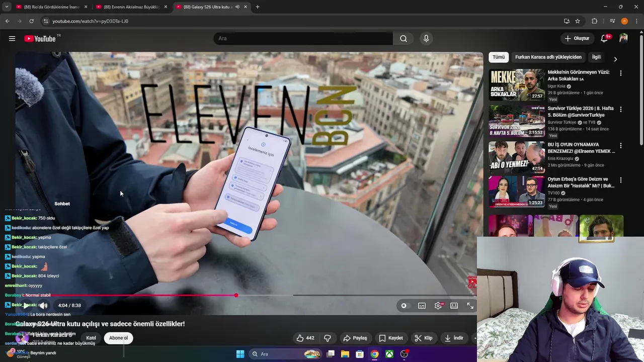
Task: Open the TV100 channel link
Action: click(x=553, y=193)
